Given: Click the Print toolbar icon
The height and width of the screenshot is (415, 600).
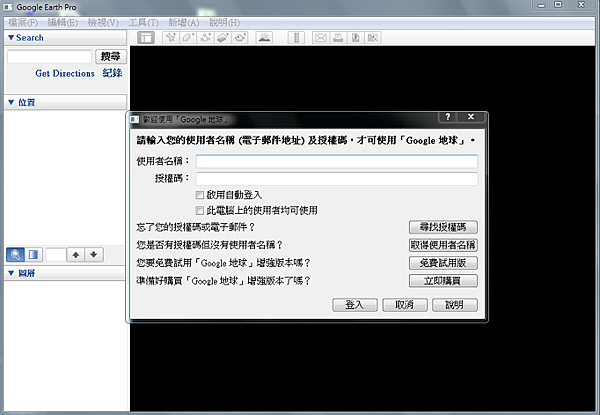Looking at the screenshot, I should tap(338, 38).
